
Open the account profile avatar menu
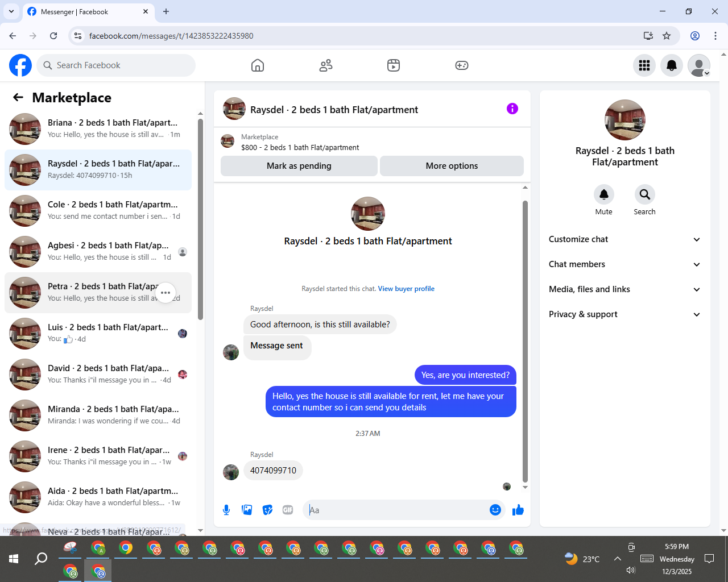coord(699,65)
